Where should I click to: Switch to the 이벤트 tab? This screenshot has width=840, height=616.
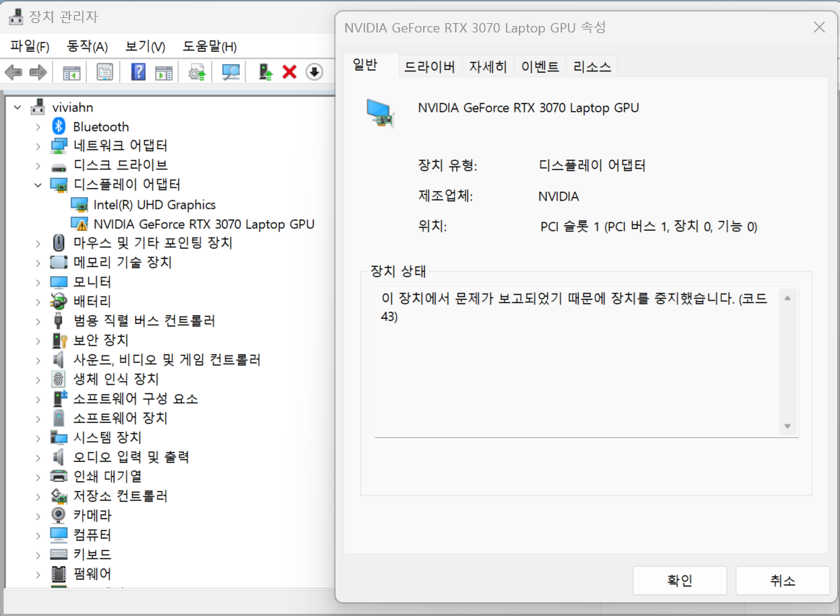point(540,67)
